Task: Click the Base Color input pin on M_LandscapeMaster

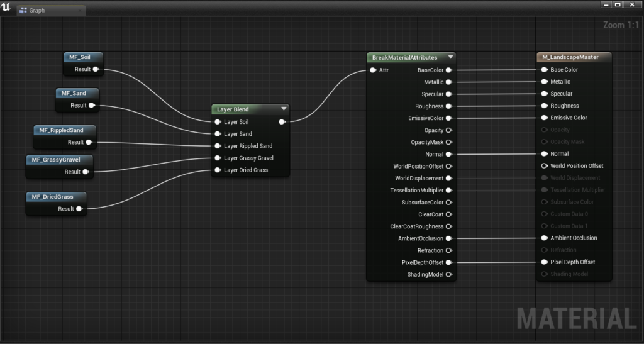Action: tap(545, 70)
